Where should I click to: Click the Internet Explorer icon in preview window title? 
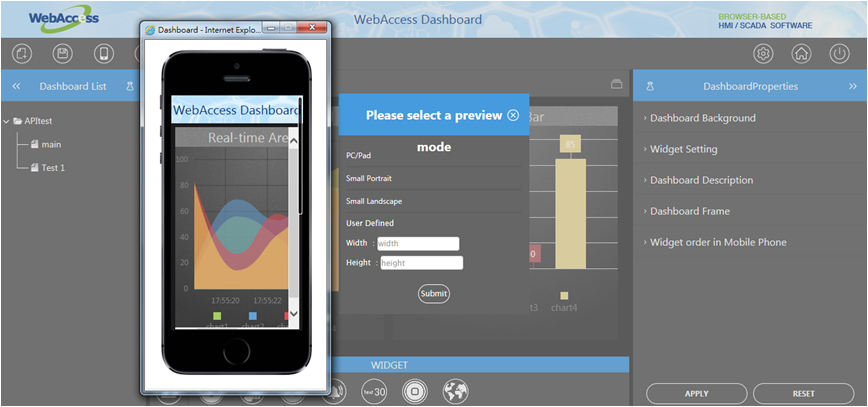pyautogui.click(x=150, y=30)
